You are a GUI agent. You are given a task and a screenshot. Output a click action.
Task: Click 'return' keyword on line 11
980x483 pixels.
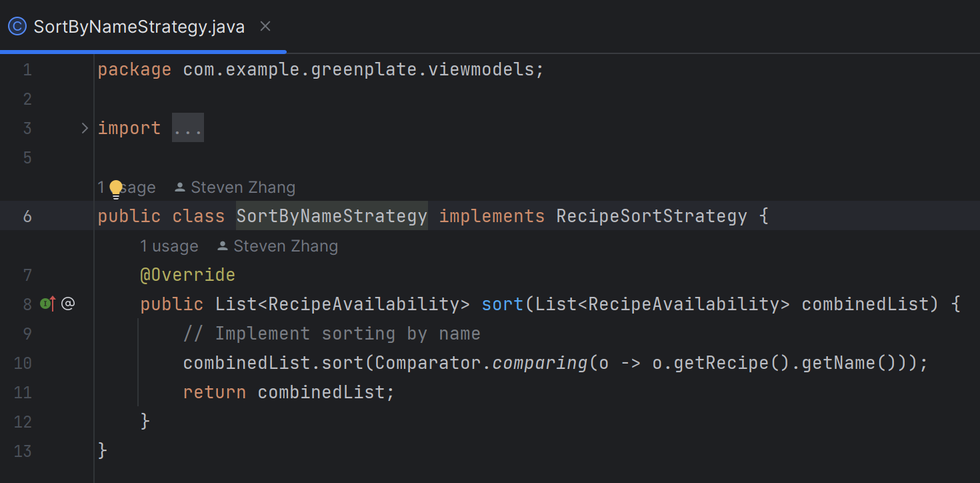215,392
